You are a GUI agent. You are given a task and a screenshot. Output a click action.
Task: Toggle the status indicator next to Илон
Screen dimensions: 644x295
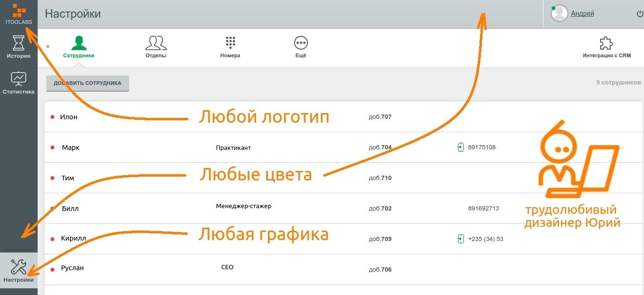52,116
